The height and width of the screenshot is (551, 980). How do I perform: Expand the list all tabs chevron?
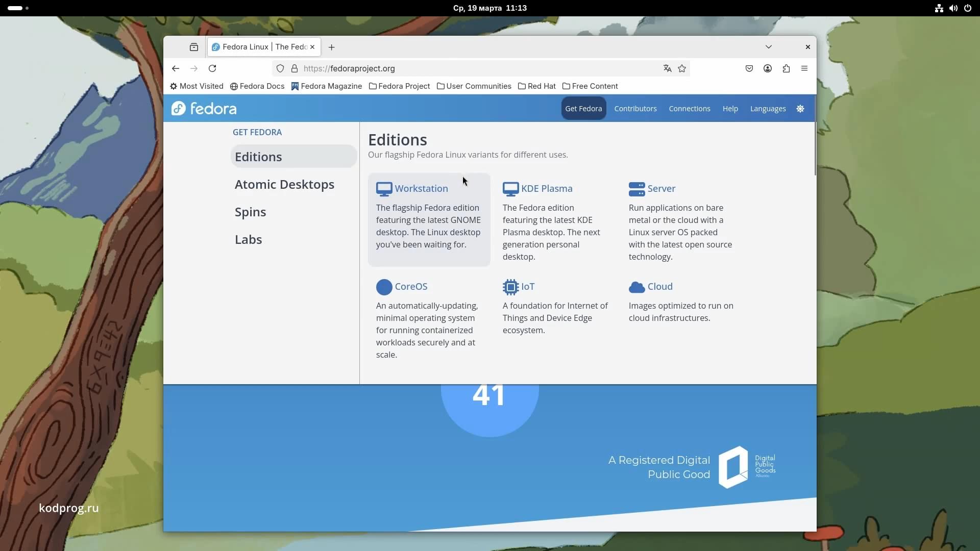pos(769,47)
